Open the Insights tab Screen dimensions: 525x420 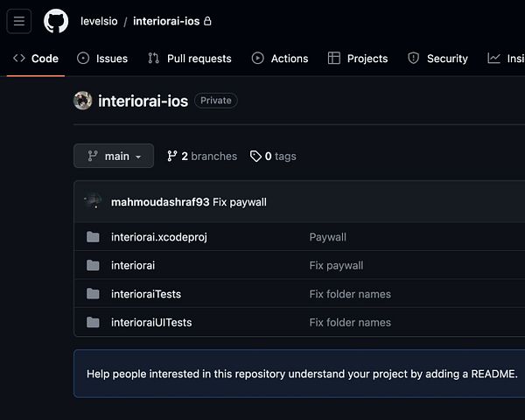[x=506, y=59]
